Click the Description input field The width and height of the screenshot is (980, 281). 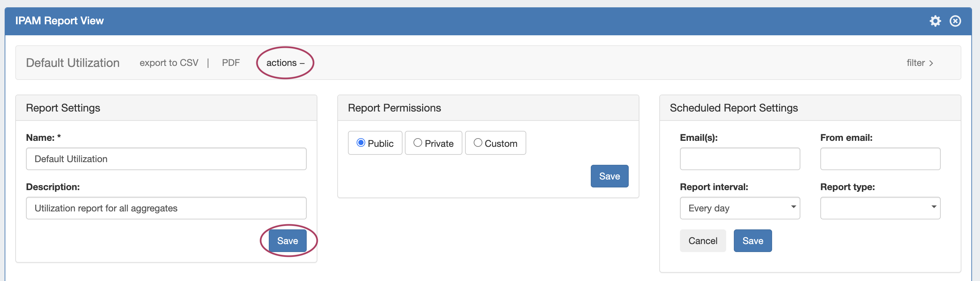click(166, 208)
